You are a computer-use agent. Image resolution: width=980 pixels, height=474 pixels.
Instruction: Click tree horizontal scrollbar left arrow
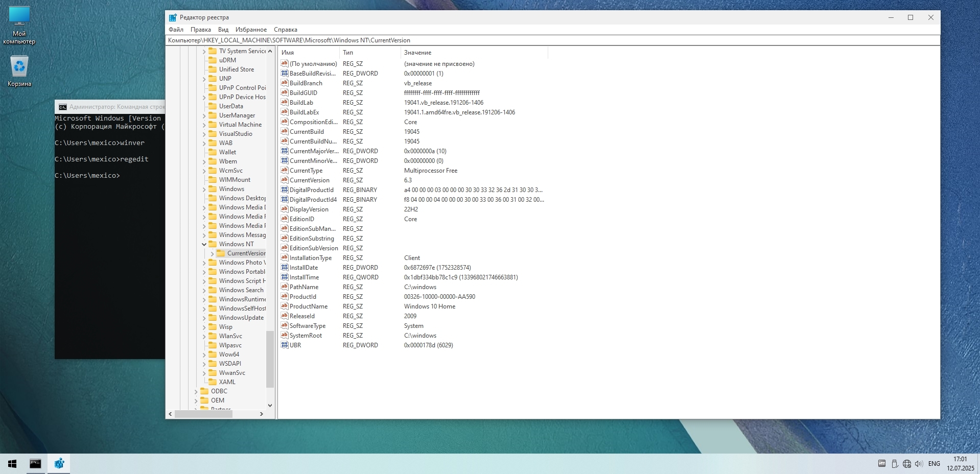click(x=171, y=414)
